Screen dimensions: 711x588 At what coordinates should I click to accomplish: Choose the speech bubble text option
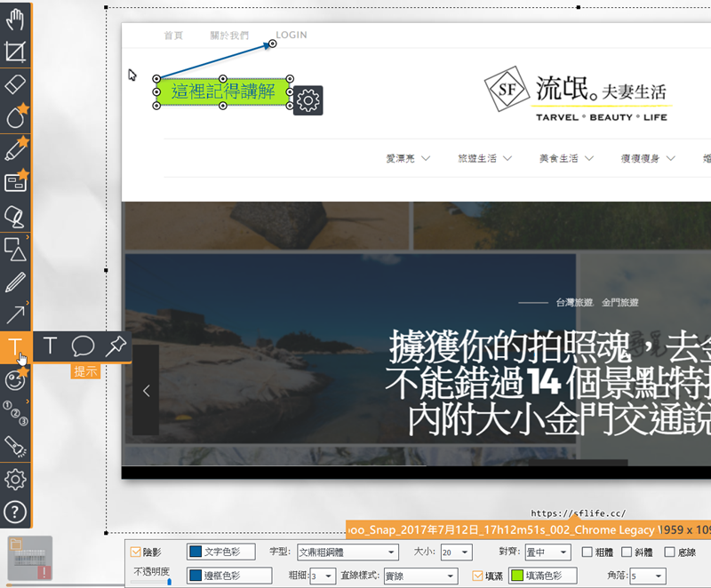coord(83,346)
